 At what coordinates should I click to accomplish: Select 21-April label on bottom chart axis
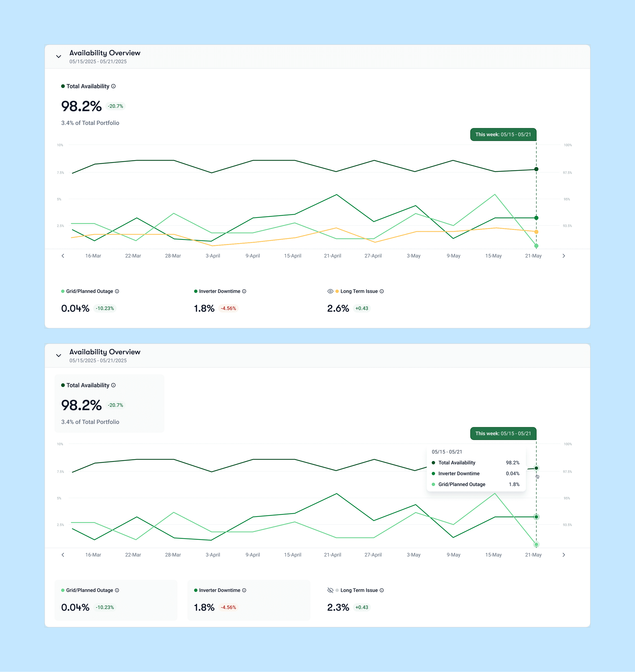[x=333, y=555]
